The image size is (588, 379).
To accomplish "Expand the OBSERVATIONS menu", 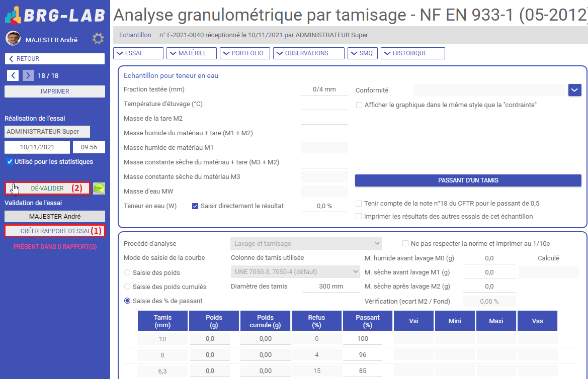I will point(309,53).
